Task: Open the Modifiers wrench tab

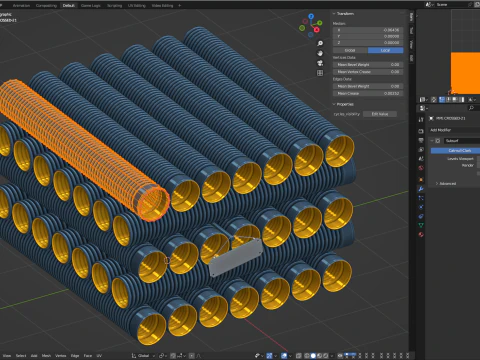Action: click(x=421, y=189)
